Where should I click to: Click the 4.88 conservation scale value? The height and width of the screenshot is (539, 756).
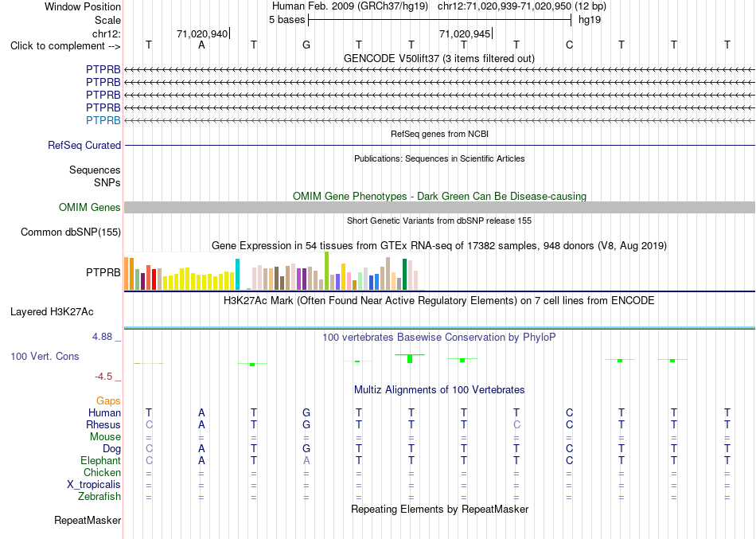[102, 336]
